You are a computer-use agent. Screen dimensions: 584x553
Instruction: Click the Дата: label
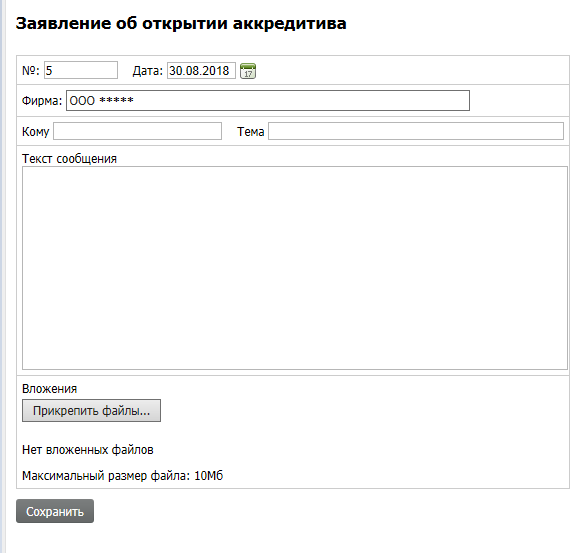pyautogui.click(x=148, y=71)
